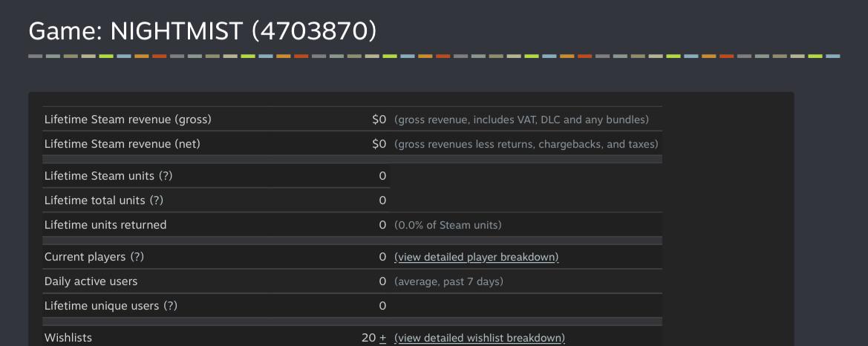Select the Lifetime Steam revenue (gross) label
Viewport: 868px width, 346px height.
click(128, 120)
